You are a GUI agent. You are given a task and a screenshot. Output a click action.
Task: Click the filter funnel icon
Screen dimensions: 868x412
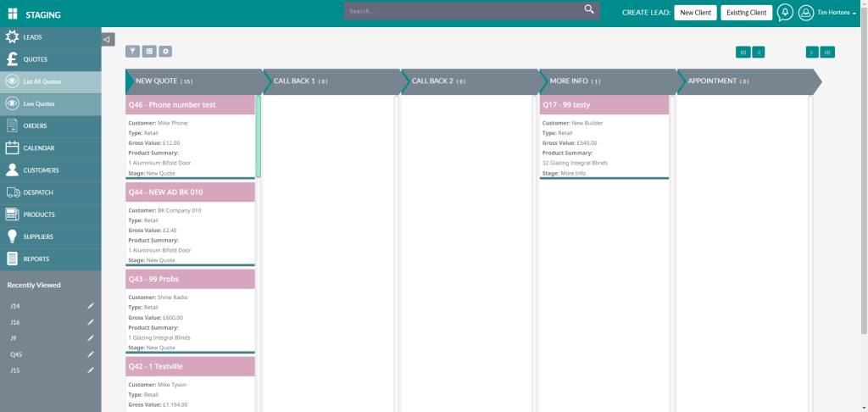click(132, 52)
